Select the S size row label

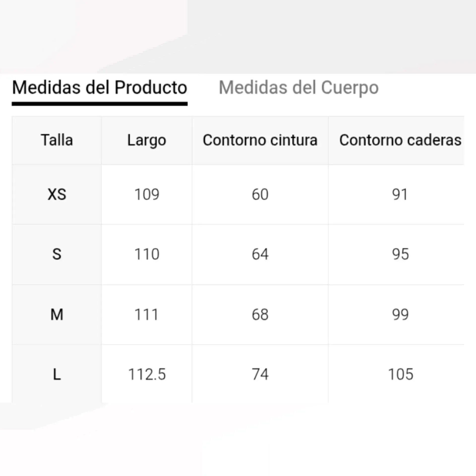pyautogui.click(x=57, y=254)
